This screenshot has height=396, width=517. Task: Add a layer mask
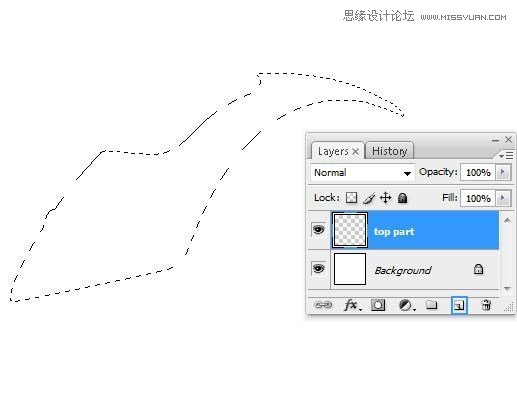click(x=378, y=305)
